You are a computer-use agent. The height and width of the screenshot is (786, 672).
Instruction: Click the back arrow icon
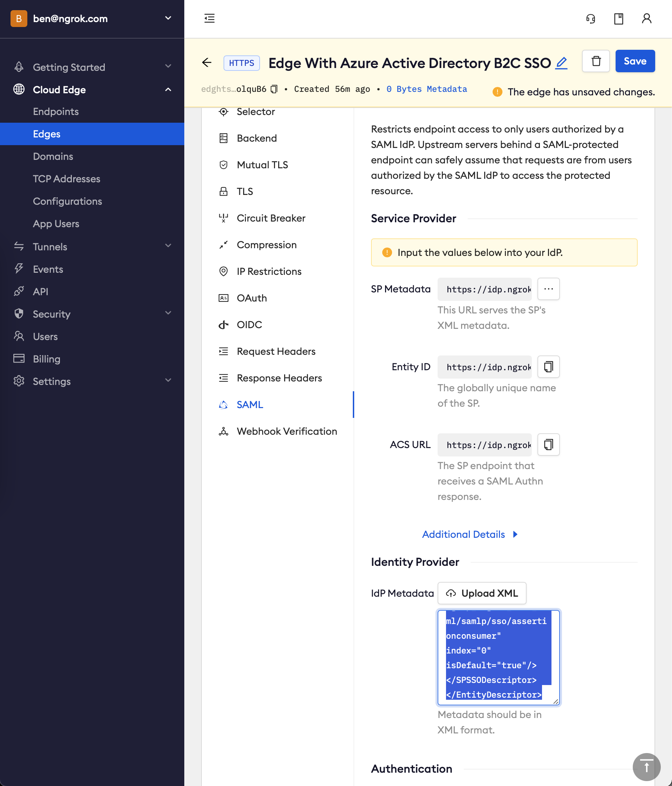point(207,63)
